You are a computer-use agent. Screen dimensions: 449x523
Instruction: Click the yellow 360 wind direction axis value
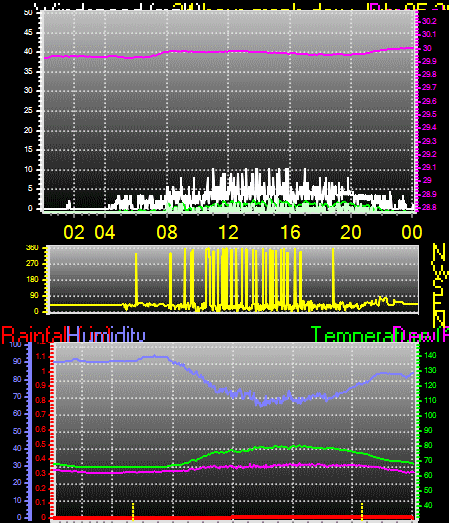pyautogui.click(x=32, y=248)
